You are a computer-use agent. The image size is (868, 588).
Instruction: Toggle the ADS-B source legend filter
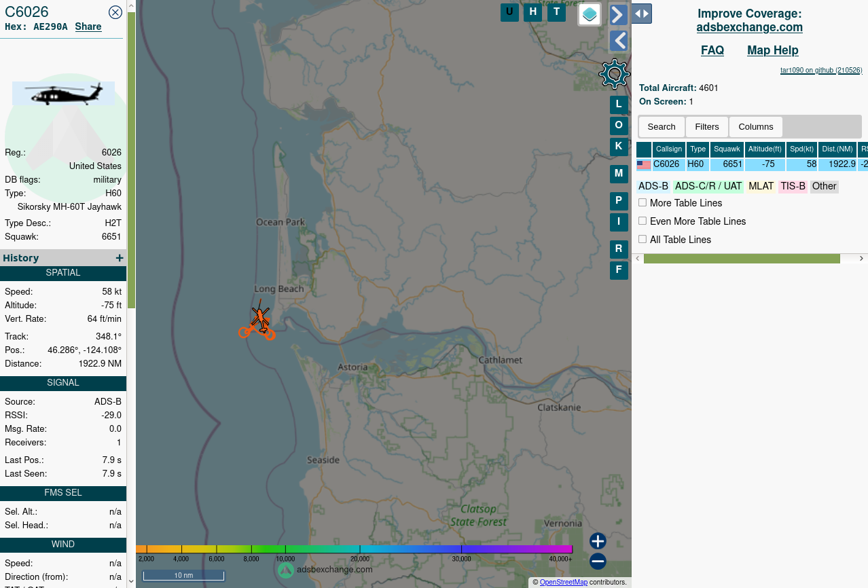[653, 187]
